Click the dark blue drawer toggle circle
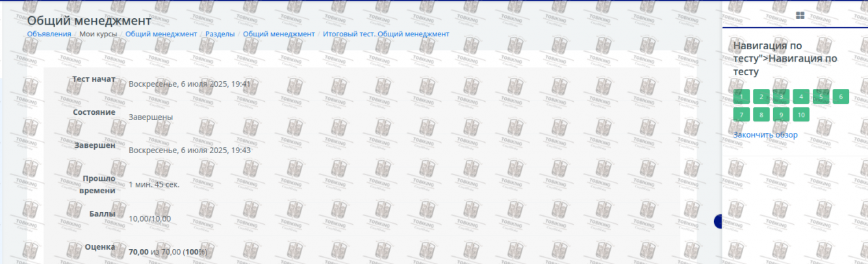868x264 pixels. 718,221
